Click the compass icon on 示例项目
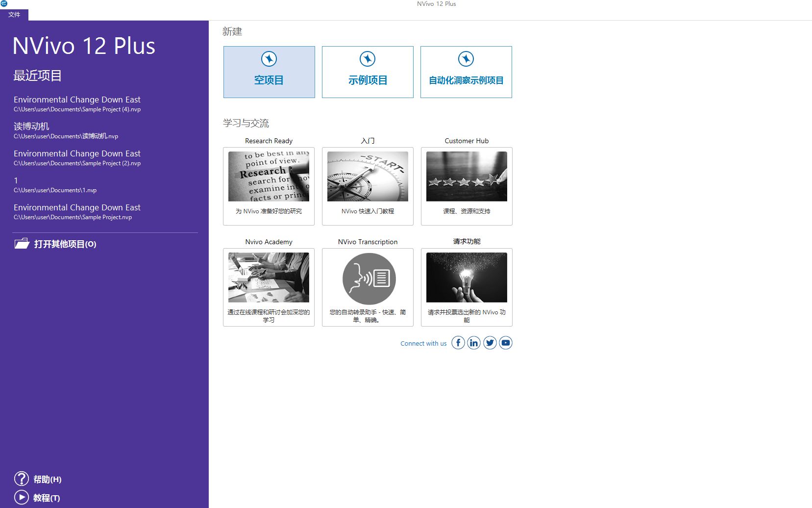812x508 pixels. tap(368, 59)
